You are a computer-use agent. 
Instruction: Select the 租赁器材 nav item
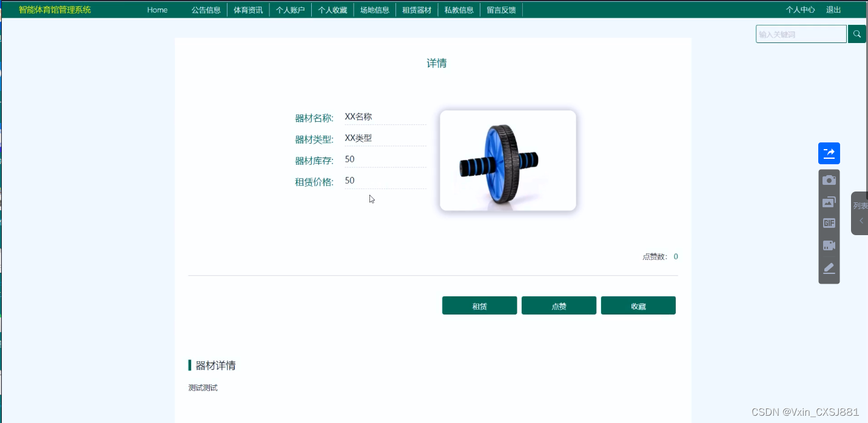tap(417, 10)
